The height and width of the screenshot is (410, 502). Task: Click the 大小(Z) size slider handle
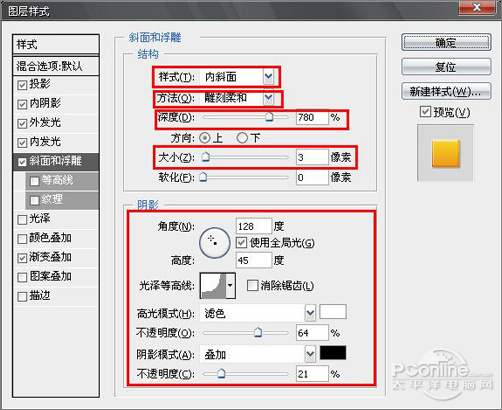(206, 157)
